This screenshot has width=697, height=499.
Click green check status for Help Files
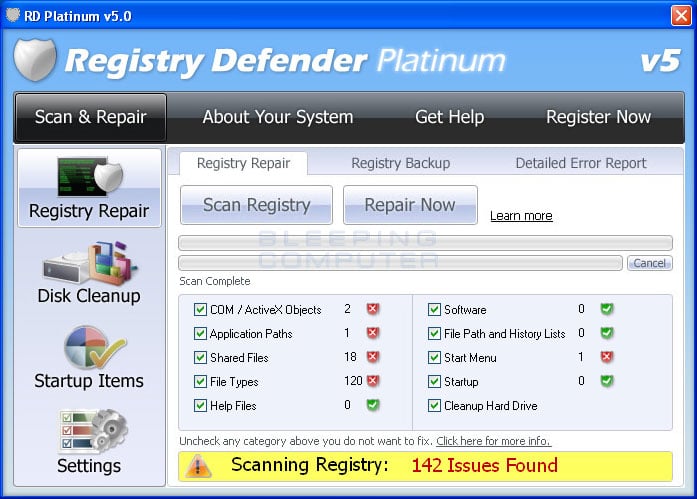(x=373, y=405)
